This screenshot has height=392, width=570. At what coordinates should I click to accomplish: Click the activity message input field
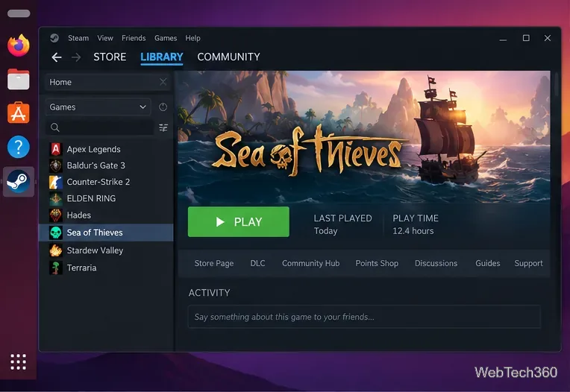pyautogui.click(x=364, y=317)
